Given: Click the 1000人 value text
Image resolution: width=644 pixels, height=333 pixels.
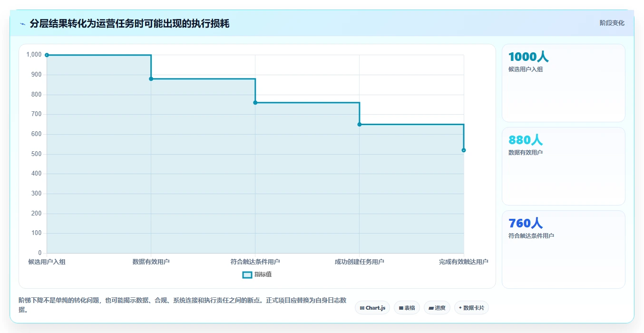Looking at the screenshot, I should [528, 57].
